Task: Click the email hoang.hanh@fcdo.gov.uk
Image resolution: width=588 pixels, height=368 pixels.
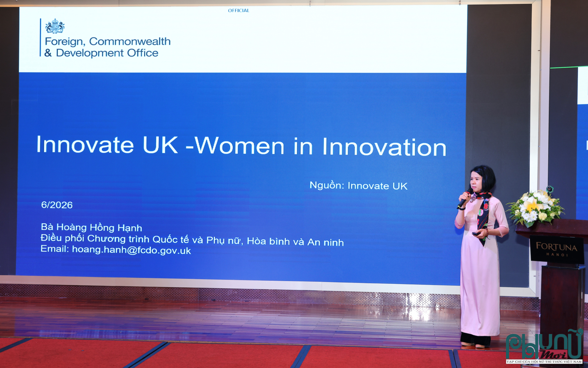Action: (x=131, y=250)
